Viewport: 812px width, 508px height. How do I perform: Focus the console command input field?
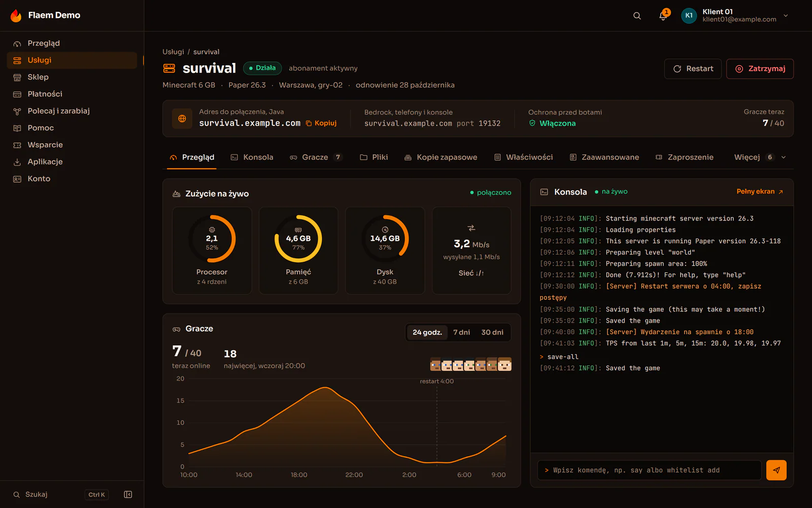coord(650,470)
